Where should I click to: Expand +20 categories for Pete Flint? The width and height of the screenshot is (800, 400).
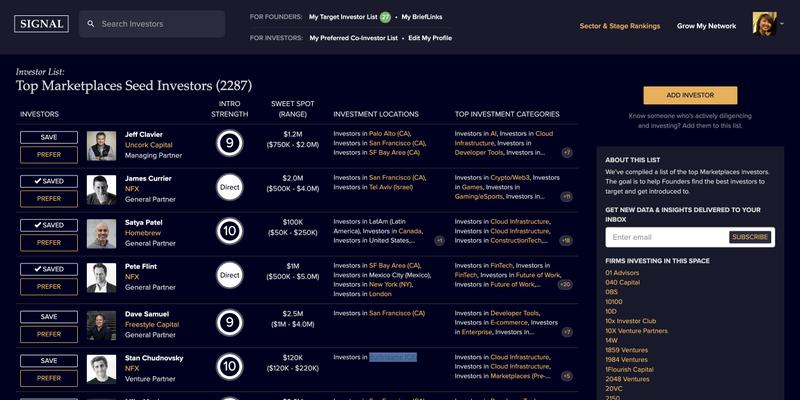[565, 284]
